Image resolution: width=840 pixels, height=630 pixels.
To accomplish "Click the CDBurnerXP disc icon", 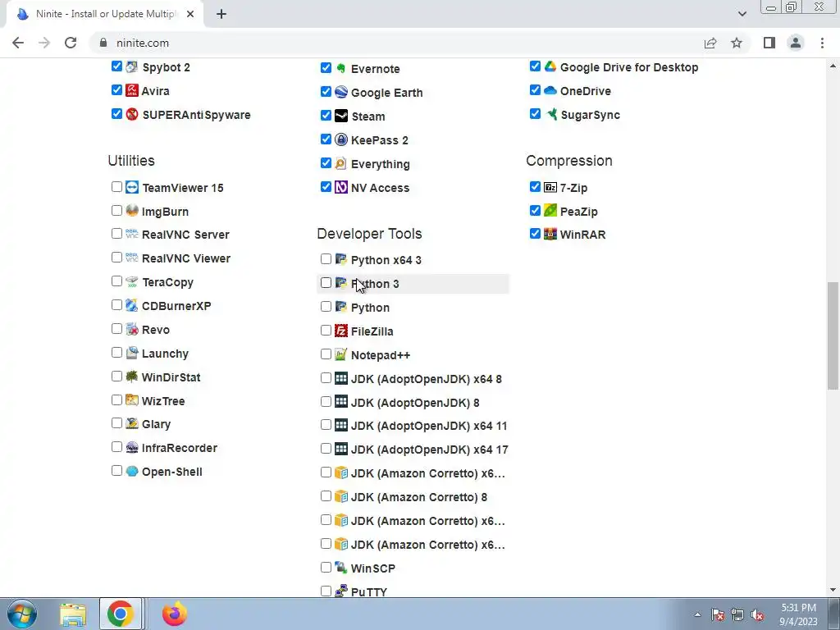I will (x=132, y=305).
